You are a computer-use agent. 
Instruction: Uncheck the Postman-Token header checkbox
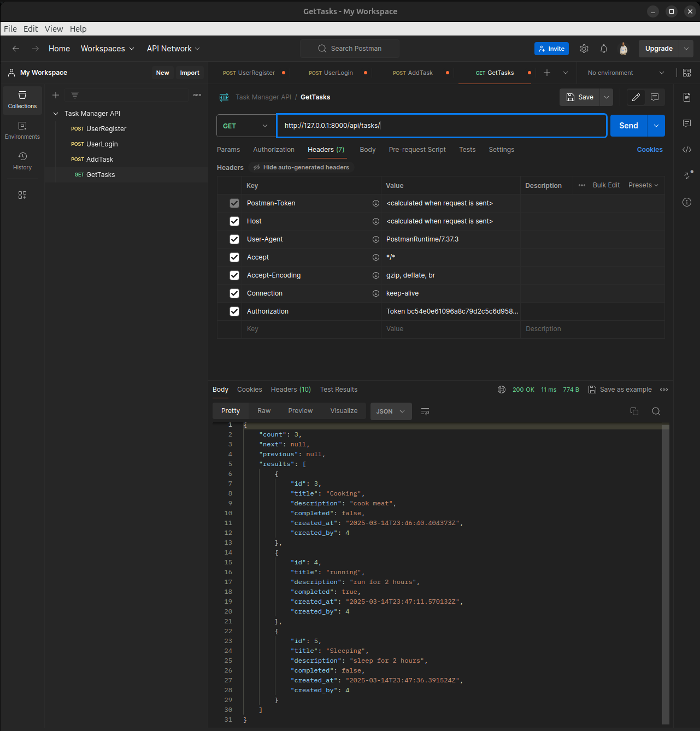point(234,203)
